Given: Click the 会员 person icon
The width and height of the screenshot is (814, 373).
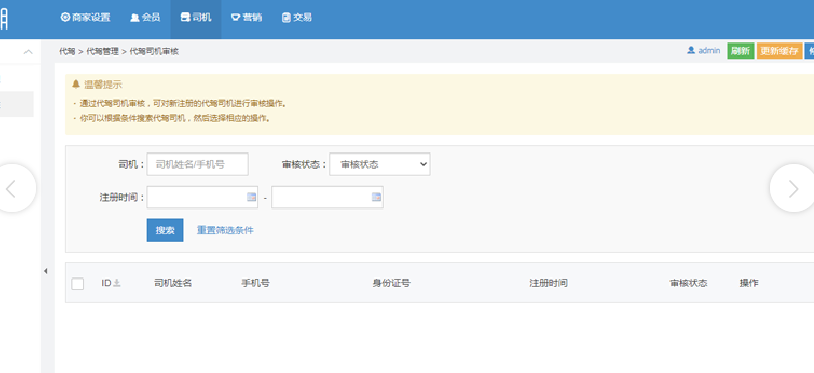Looking at the screenshot, I should point(134,18).
